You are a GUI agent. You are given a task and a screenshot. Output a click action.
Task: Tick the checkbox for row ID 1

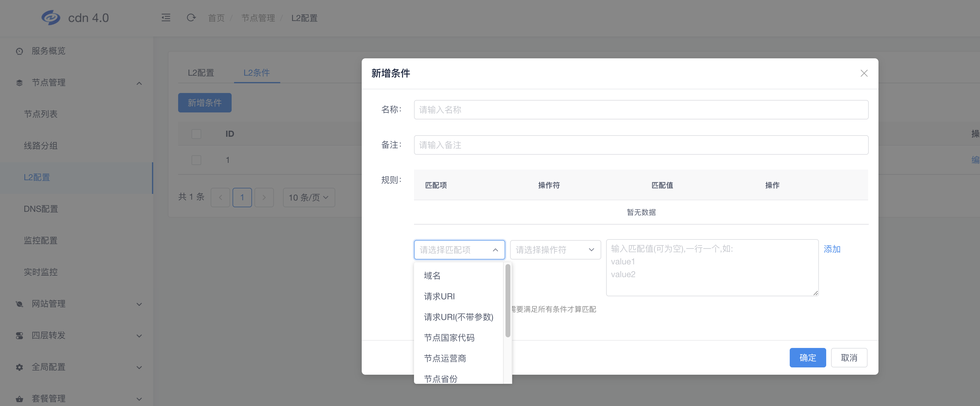pyautogui.click(x=196, y=160)
